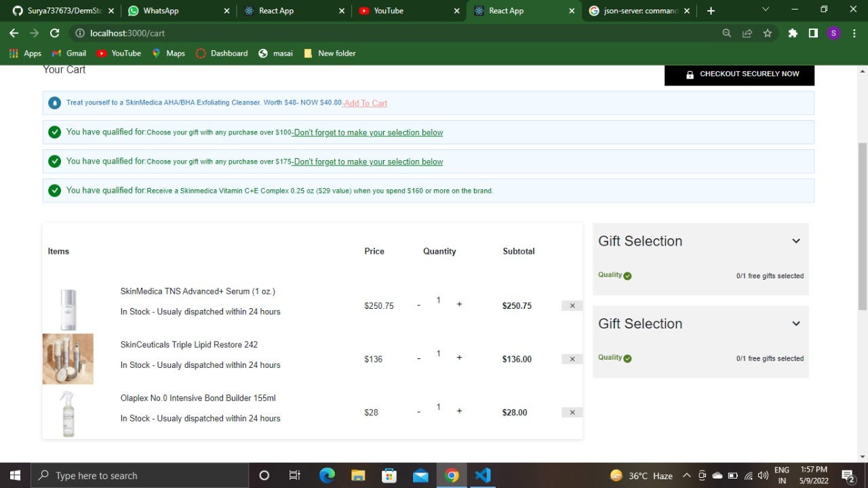868x488 pixels.
Task: Follow the selection link for $175 gift
Action: click(x=368, y=162)
